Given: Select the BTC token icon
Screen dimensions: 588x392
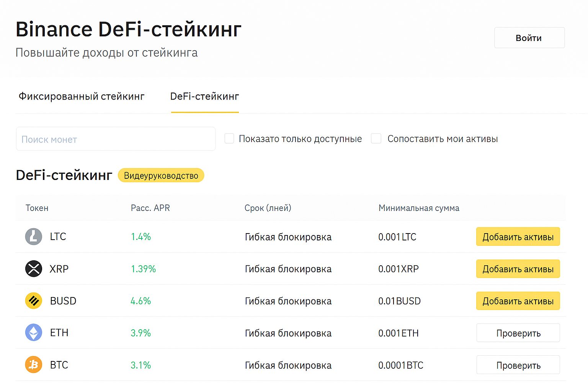Looking at the screenshot, I should (x=33, y=364).
